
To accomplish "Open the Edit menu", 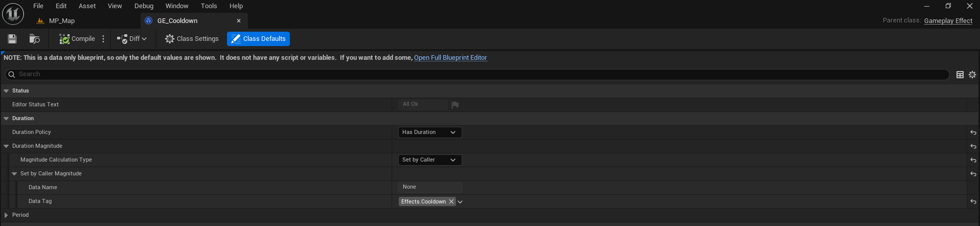I will point(61,6).
